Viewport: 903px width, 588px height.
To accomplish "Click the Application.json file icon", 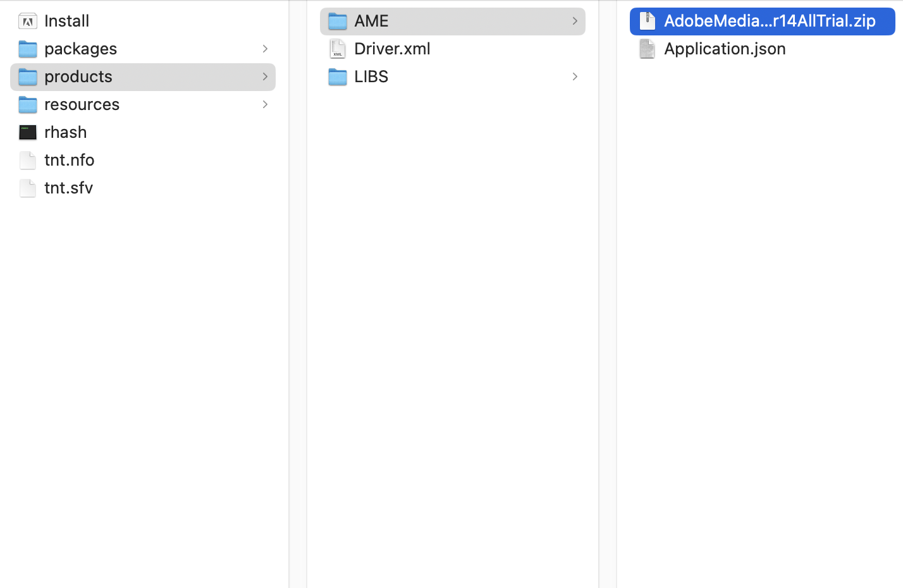I will coord(647,49).
